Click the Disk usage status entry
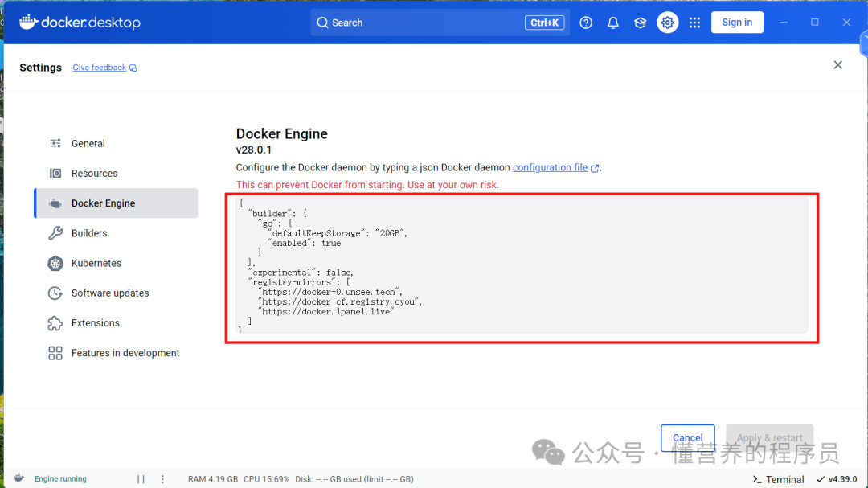 pos(354,479)
